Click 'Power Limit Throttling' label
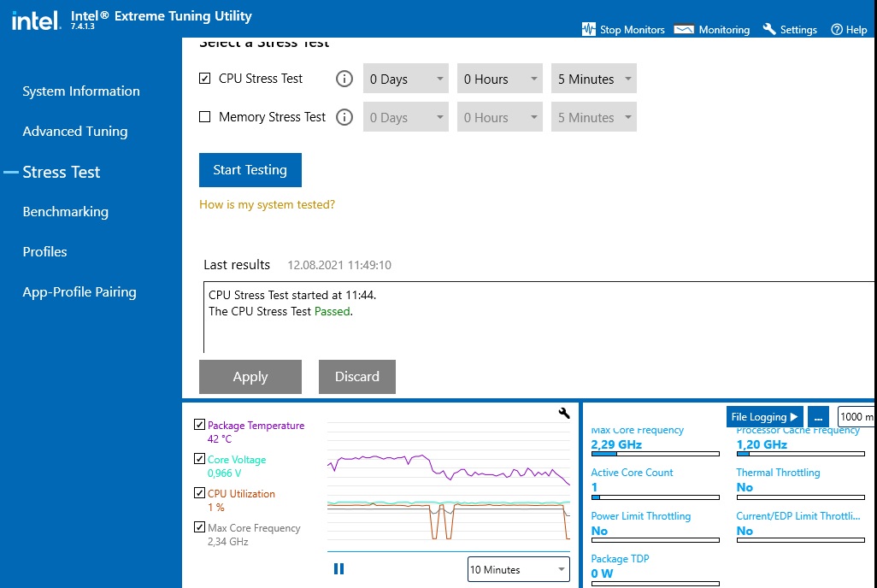 click(641, 516)
